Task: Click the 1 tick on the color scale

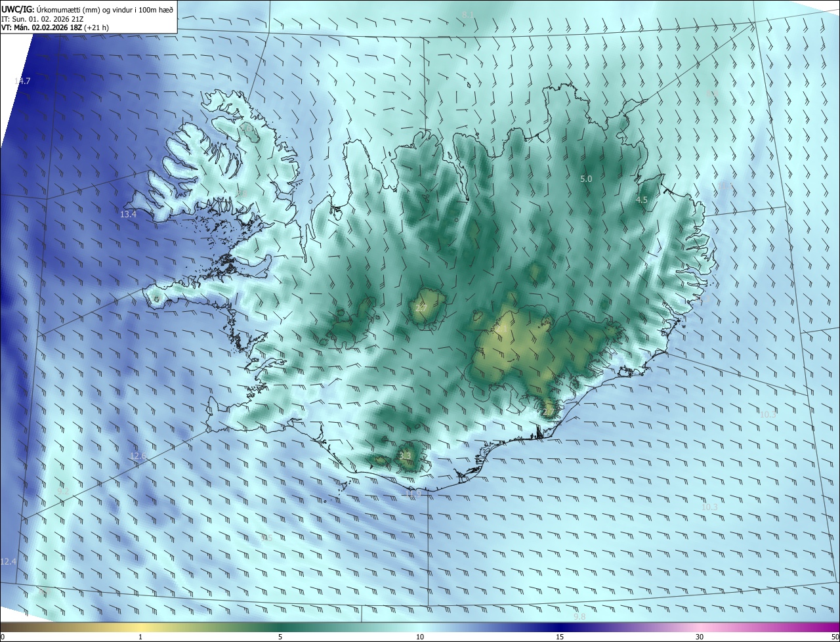Action: (140, 637)
